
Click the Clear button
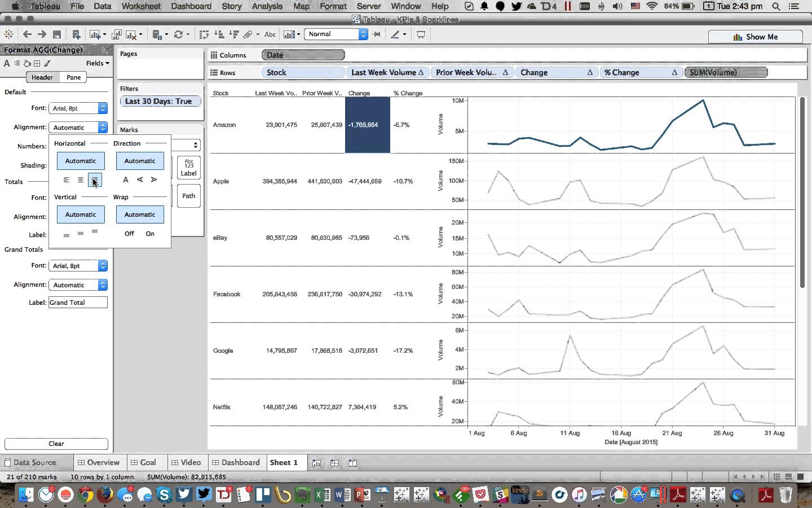pyautogui.click(x=56, y=444)
